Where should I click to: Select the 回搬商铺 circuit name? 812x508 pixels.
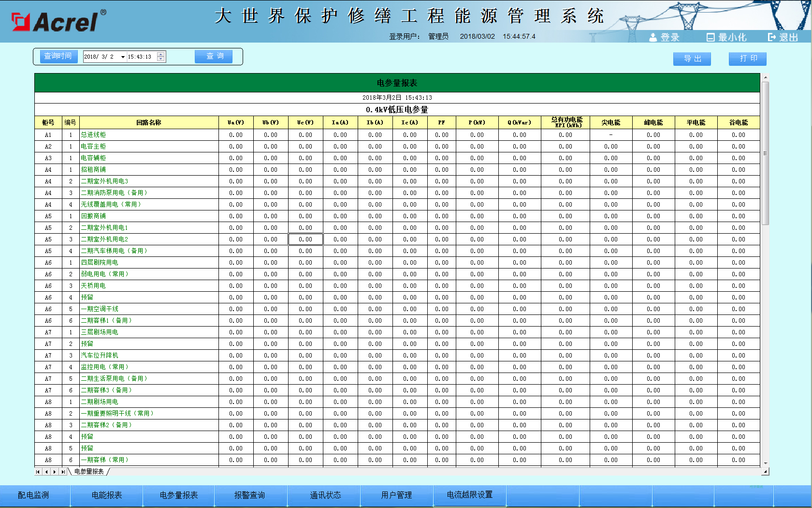pyautogui.click(x=93, y=216)
